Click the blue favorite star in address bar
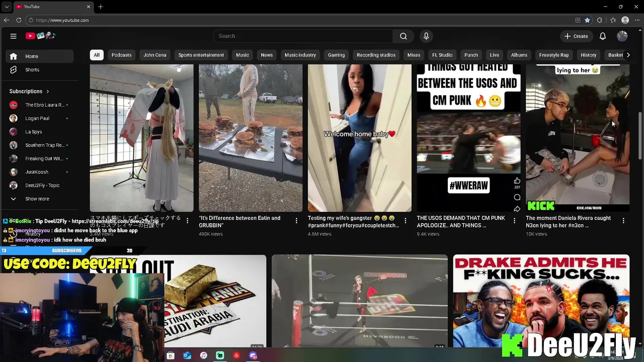Image resolution: width=644 pixels, height=362 pixels. [587, 20]
